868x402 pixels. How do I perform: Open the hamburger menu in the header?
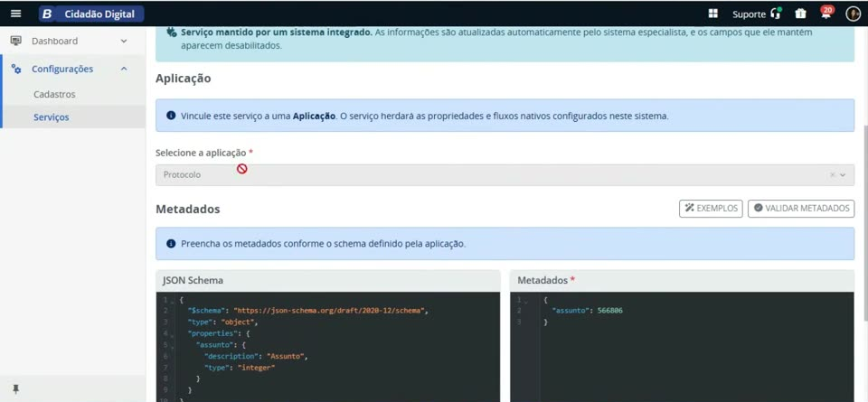click(16, 14)
